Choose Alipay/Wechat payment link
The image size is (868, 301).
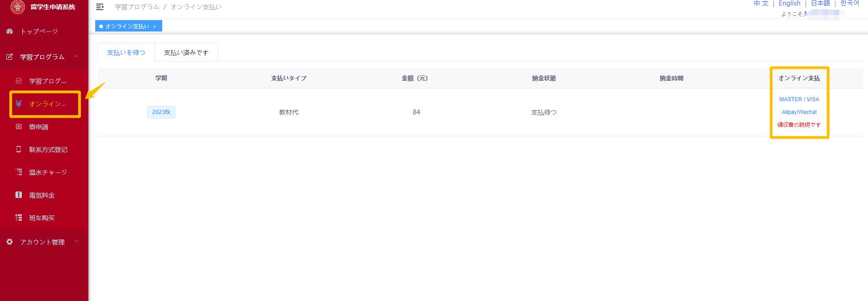pyautogui.click(x=799, y=112)
